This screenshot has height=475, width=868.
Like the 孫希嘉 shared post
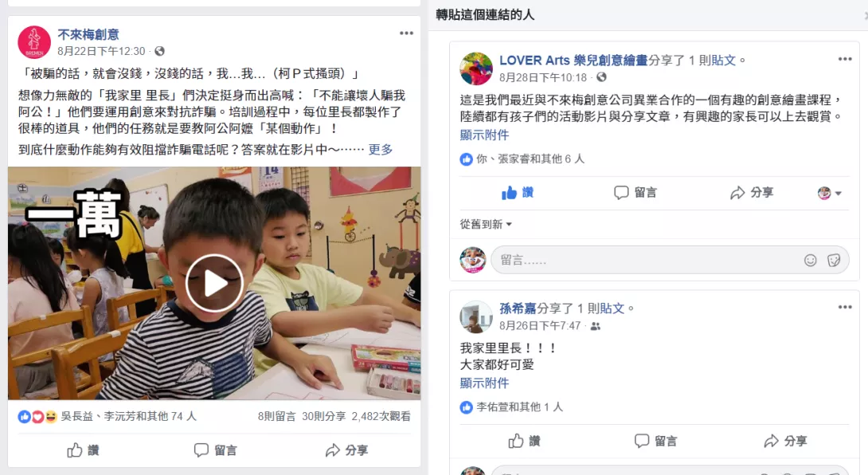[x=524, y=441]
